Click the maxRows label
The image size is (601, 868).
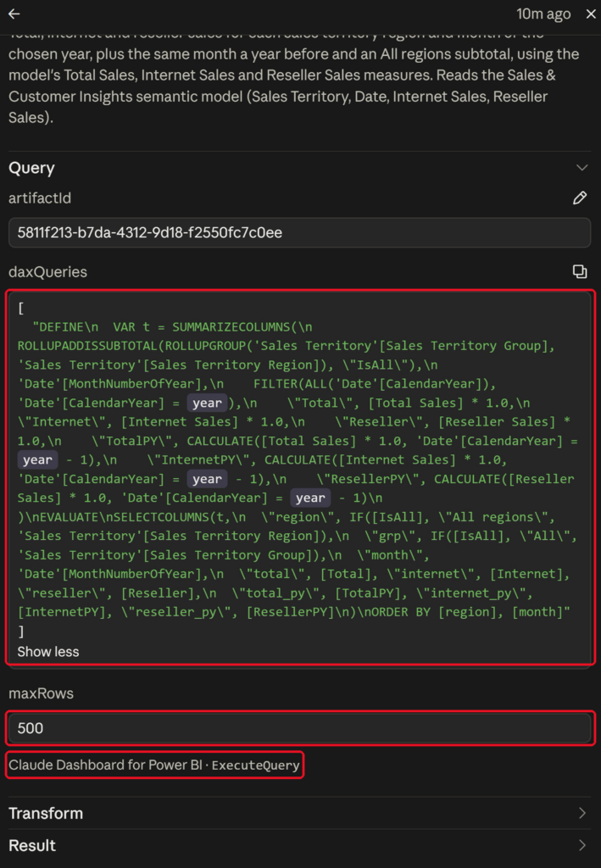pos(41,693)
